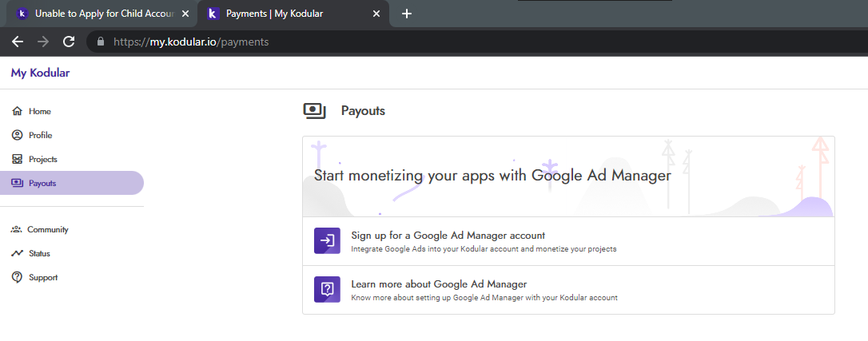This screenshot has height=341, width=868.
Task: Open a new browser tab with plus
Action: (x=407, y=14)
